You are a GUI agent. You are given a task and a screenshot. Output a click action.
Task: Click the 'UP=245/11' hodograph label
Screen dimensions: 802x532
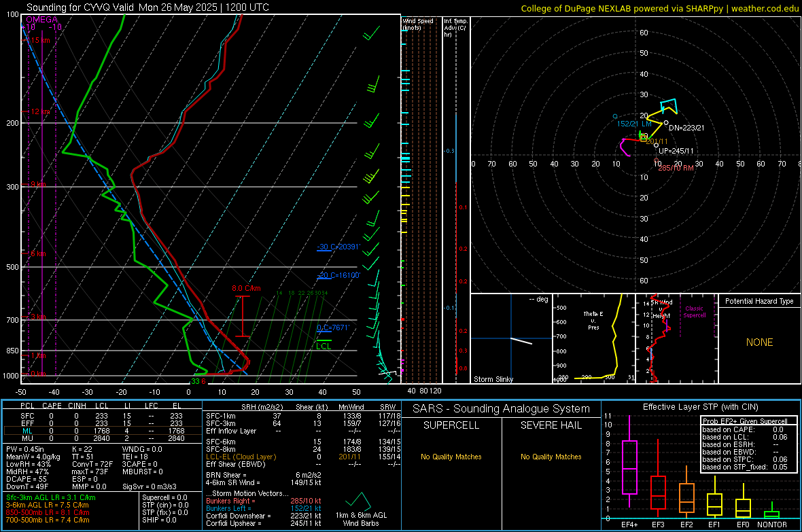click(676, 151)
